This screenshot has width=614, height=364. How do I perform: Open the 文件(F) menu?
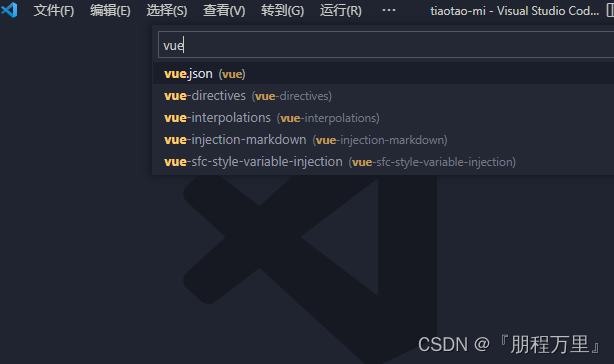pos(54,11)
